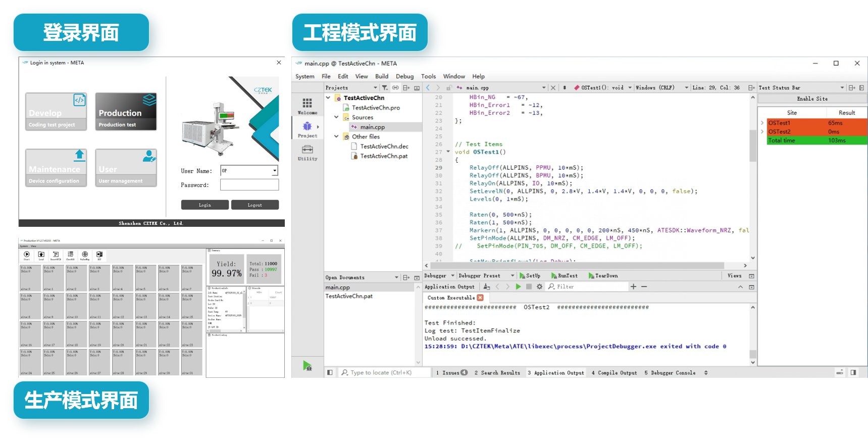Click the Logout button

[x=254, y=205]
